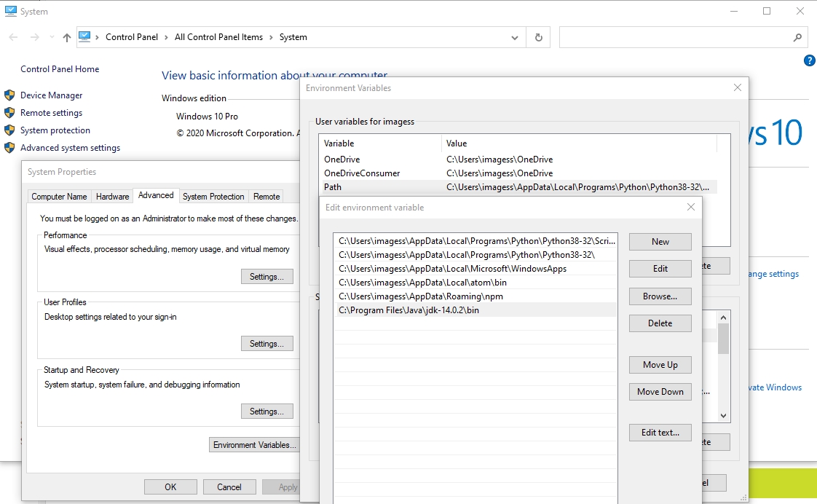Click the Refresh icon beside address bar
This screenshot has width=817, height=504.
(x=538, y=38)
